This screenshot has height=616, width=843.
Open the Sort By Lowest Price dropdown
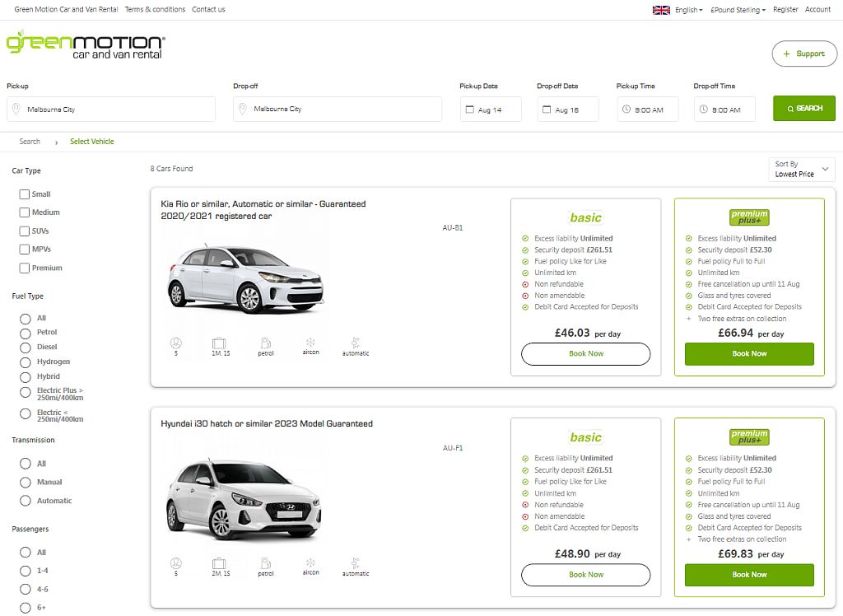pyautogui.click(x=801, y=168)
